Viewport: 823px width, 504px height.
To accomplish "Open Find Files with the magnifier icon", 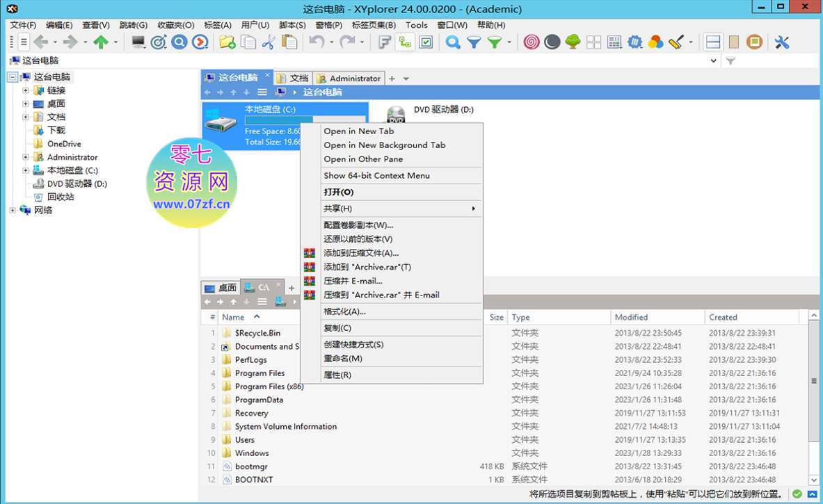I will point(453,42).
